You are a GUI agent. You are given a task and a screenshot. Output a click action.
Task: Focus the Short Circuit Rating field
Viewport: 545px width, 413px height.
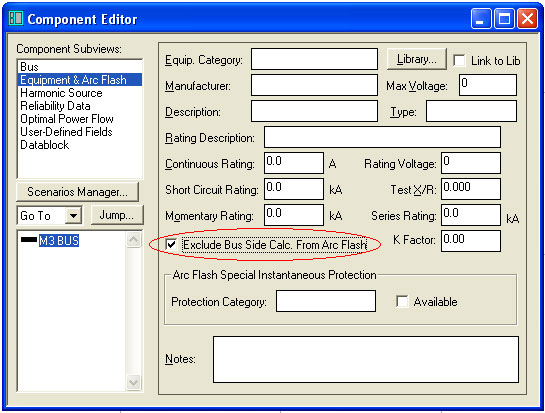pyautogui.click(x=294, y=189)
